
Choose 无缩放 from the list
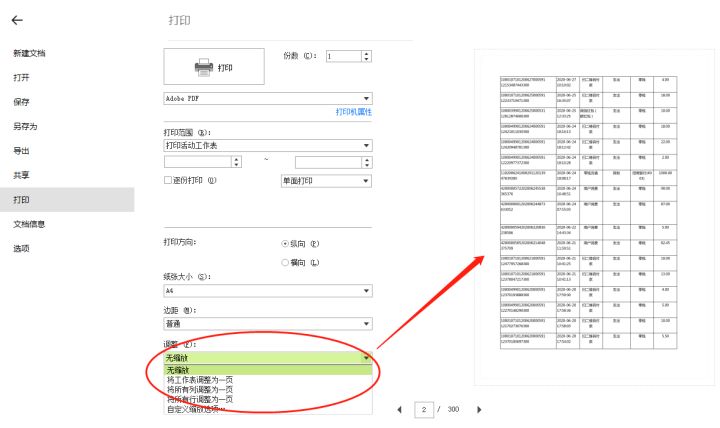pyautogui.click(x=268, y=370)
